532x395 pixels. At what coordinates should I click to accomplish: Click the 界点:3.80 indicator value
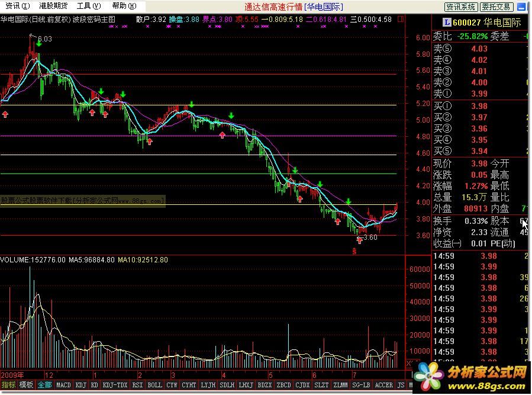pos(218,20)
